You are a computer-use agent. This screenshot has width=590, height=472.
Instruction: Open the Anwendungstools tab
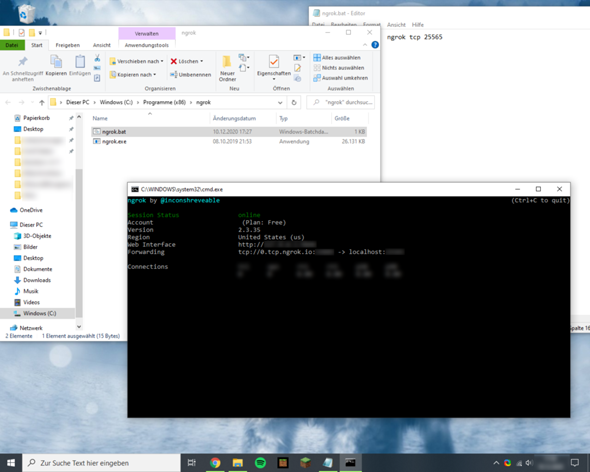click(147, 45)
